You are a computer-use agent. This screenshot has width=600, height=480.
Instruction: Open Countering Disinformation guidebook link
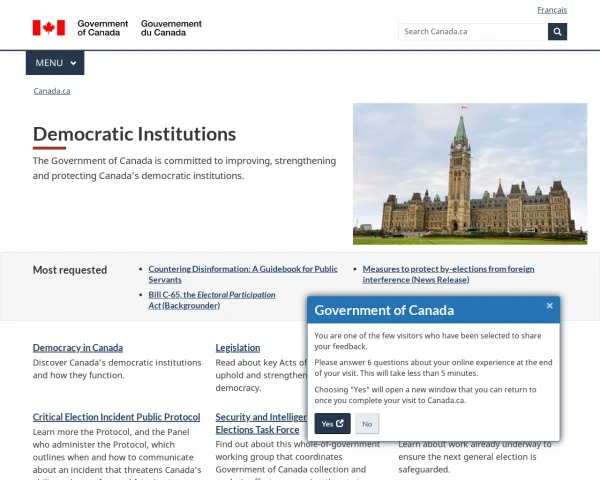tap(243, 274)
